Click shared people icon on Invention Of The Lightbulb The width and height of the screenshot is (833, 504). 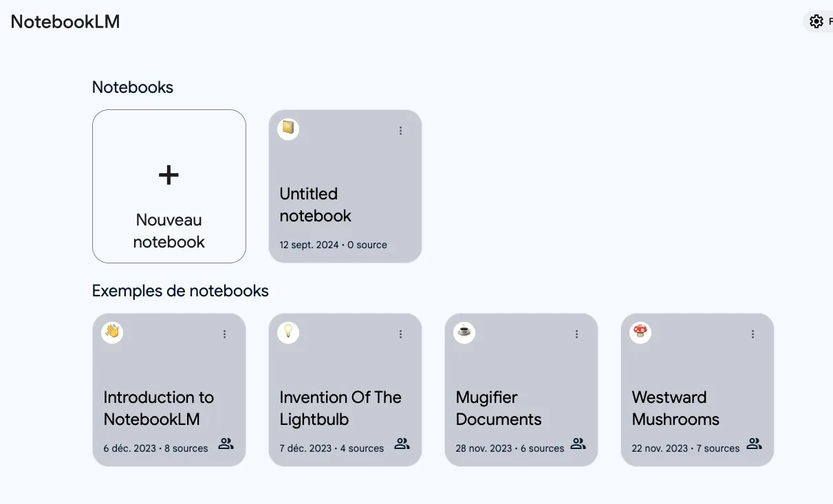pos(402,444)
